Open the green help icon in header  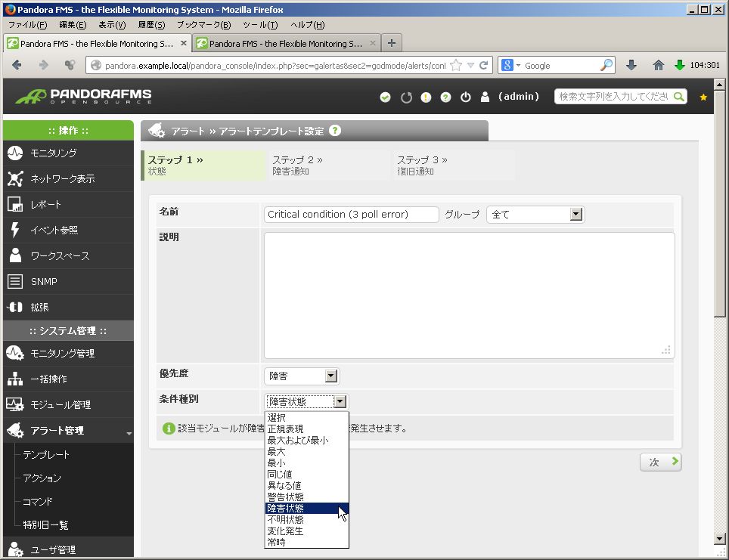point(445,97)
